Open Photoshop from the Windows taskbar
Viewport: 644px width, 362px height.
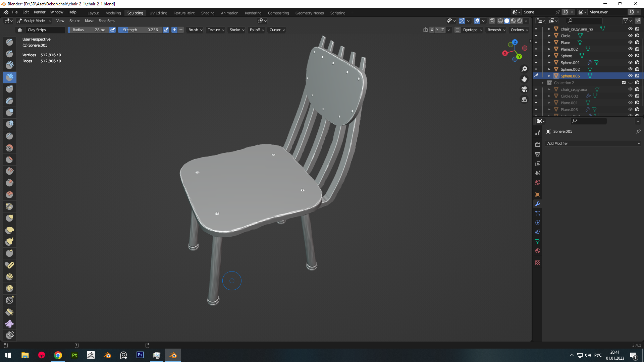(x=140, y=355)
